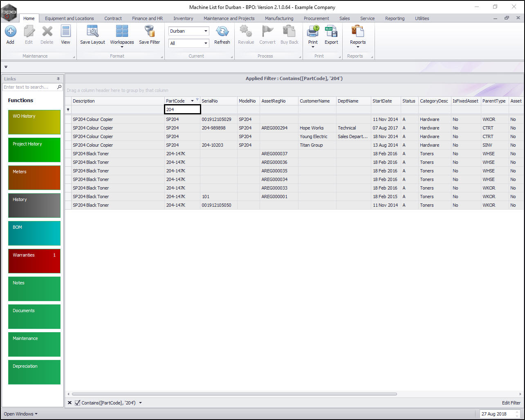Open the Reporting tab
Viewport: 525px width, 420px height.
pos(395,18)
